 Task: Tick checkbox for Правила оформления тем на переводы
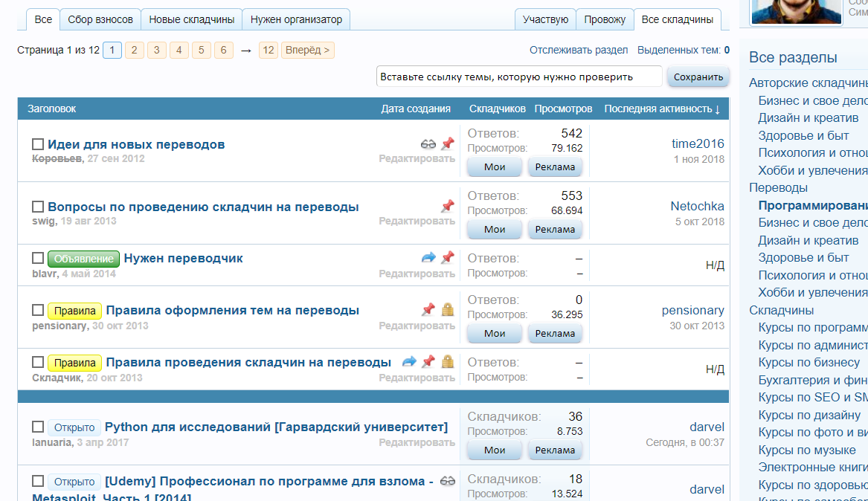(x=38, y=310)
